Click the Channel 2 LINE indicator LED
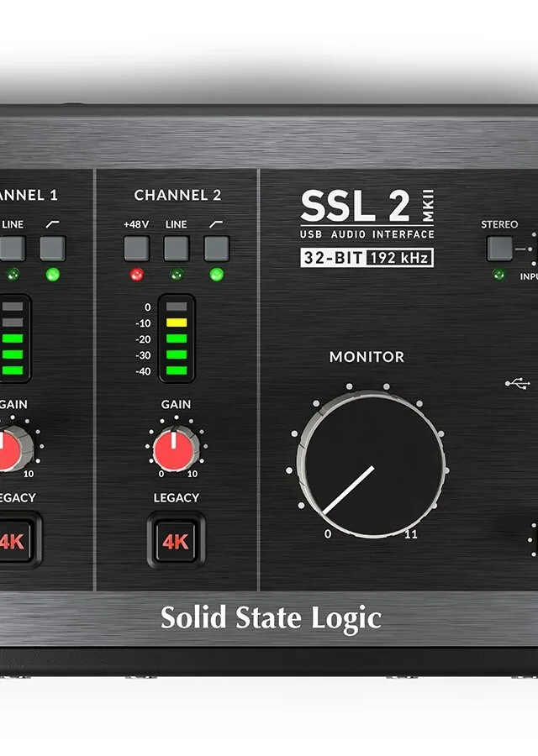 pyautogui.click(x=177, y=275)
